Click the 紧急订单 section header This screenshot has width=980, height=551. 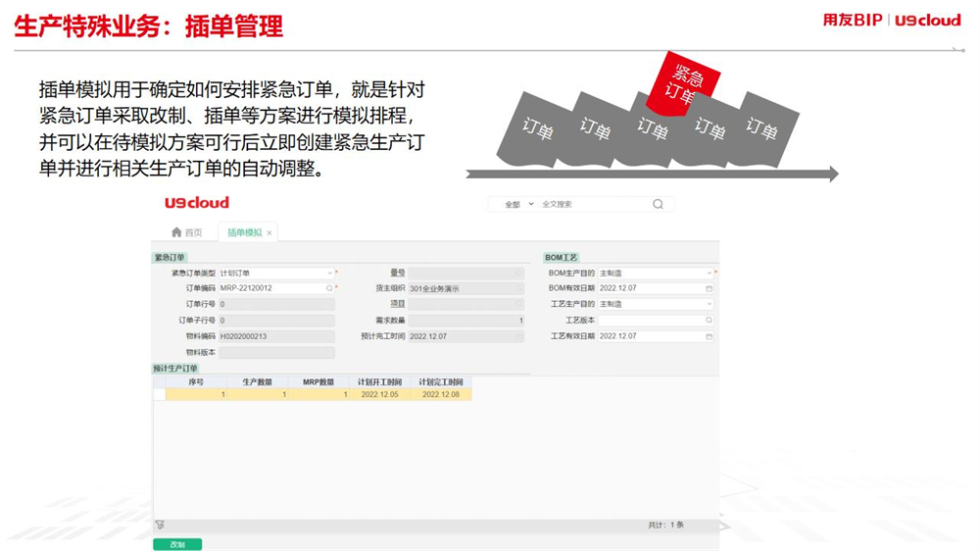pyautogui.click(x=170, y=258)
